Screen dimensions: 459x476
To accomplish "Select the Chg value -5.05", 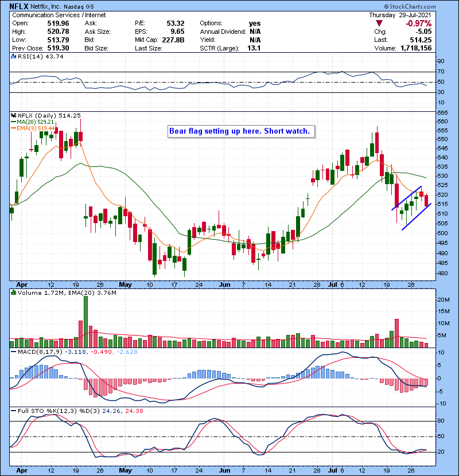I will click(x=423, y=32).
